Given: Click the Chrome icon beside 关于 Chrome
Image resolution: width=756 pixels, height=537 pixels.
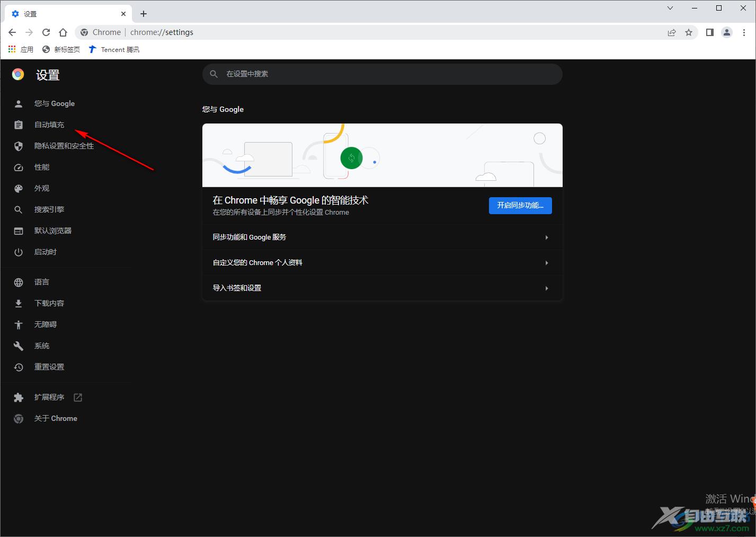Looking at the screenshot, I should coord(19,418).
